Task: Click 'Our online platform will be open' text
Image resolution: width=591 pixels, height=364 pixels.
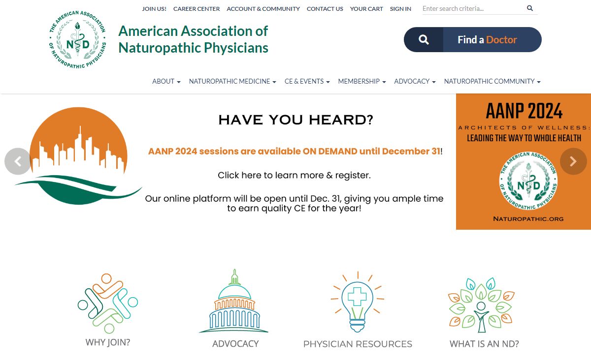Action: 295,204
